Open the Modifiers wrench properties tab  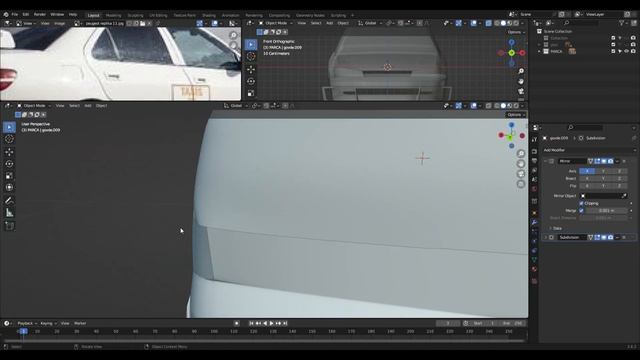point(534,222)
